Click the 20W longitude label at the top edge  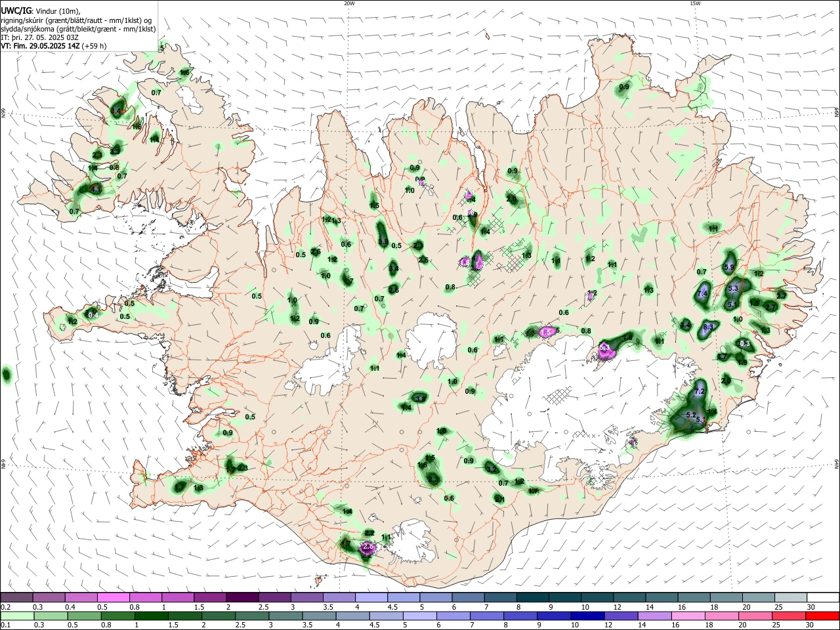349,3
